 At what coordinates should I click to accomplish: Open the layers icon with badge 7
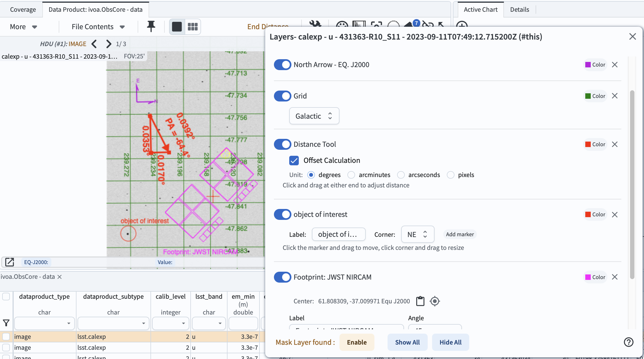coord(410,25)
